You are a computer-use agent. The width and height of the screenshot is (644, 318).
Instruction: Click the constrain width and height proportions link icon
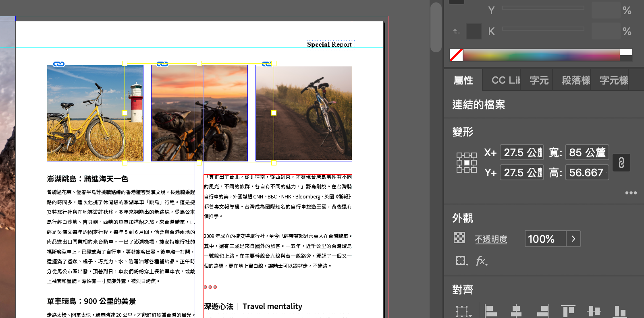tap(621, 163)
